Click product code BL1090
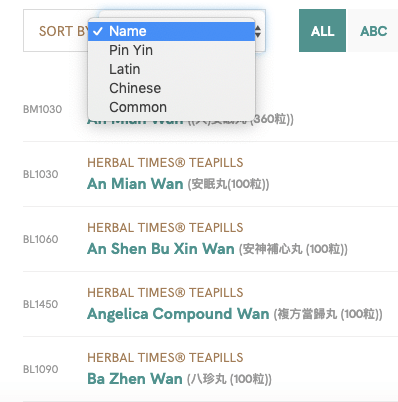The height and width of the screenshot is (402, 398). (41, 369)
